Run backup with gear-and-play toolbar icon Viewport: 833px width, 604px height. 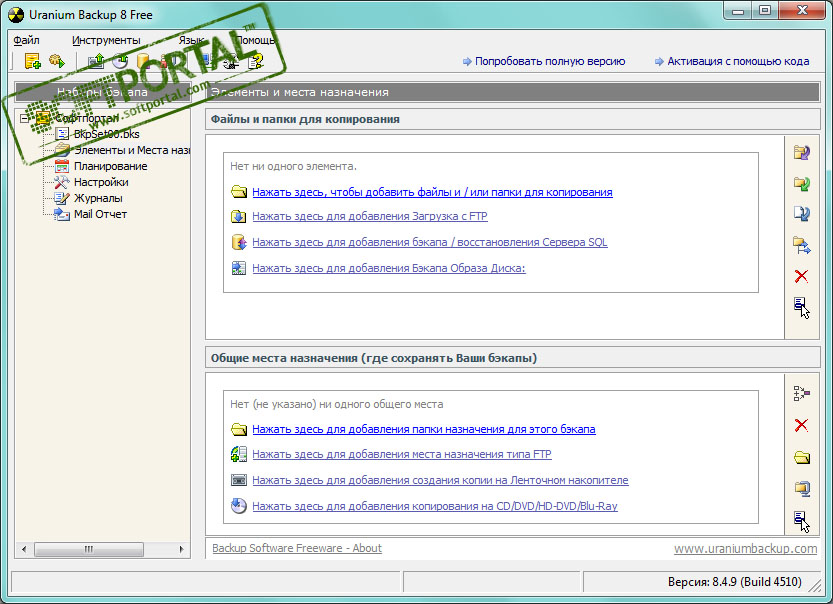pyautogui.click(x=57, y=62)
